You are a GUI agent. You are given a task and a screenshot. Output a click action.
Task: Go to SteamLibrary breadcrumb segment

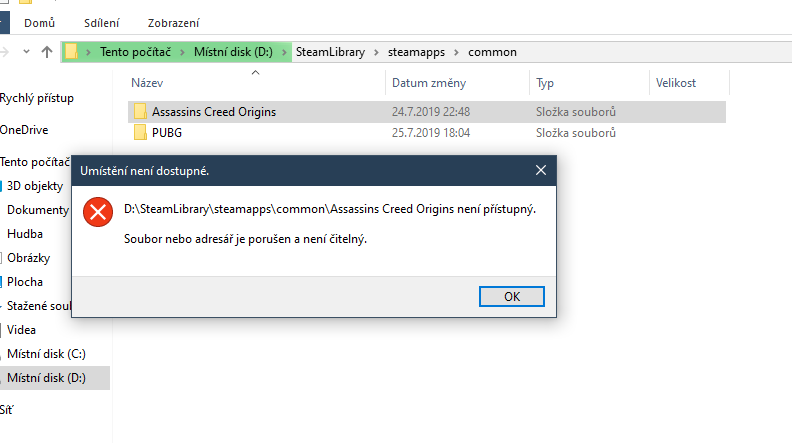[330, 52]
